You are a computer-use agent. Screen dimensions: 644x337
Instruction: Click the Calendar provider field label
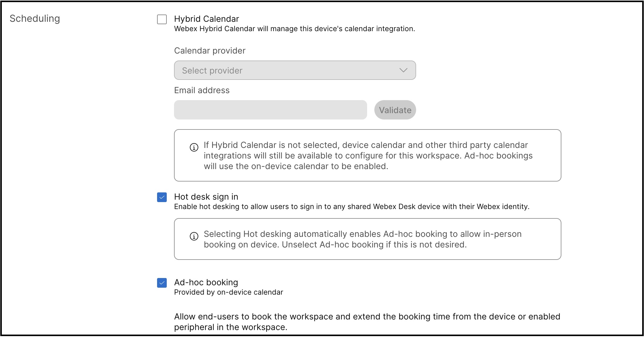[x=210, y=51]
